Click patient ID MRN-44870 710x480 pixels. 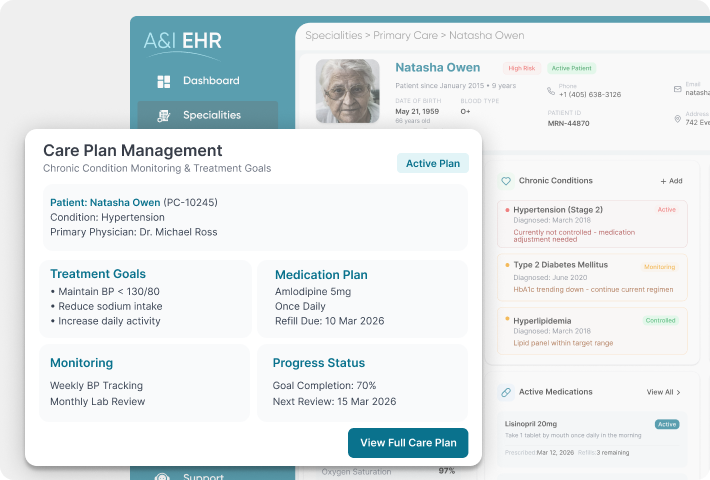click(x=568, y=123)
